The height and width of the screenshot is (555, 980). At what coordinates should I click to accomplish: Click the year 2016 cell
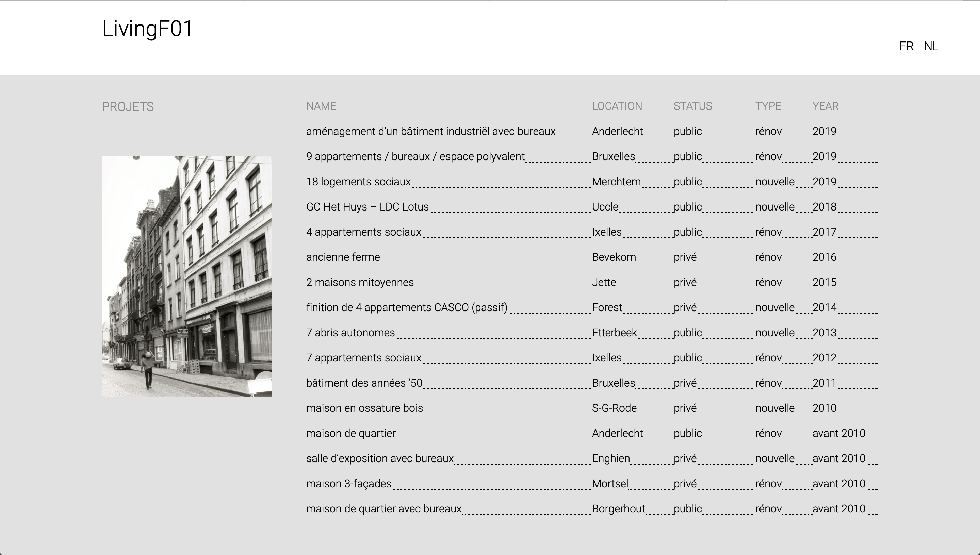pos(824,257)
